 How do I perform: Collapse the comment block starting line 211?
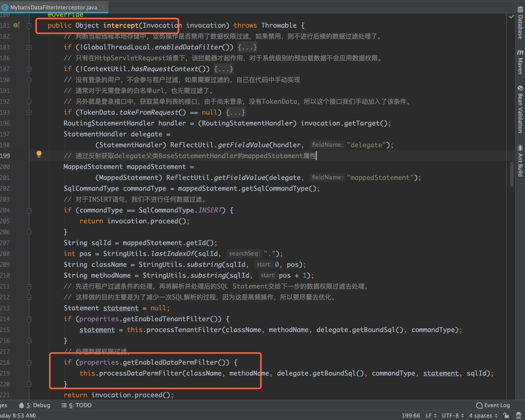(x=29, y=286)
